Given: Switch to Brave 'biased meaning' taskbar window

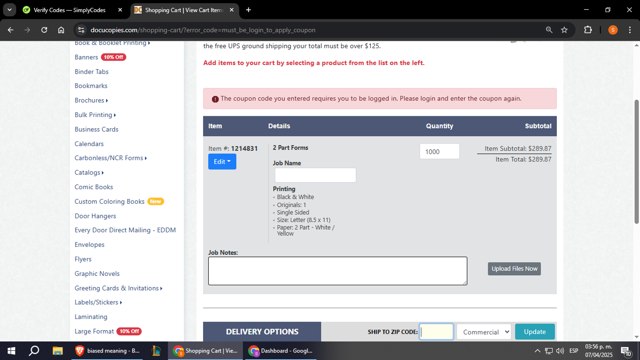Looking at the screenshot, I should [108, 351].
